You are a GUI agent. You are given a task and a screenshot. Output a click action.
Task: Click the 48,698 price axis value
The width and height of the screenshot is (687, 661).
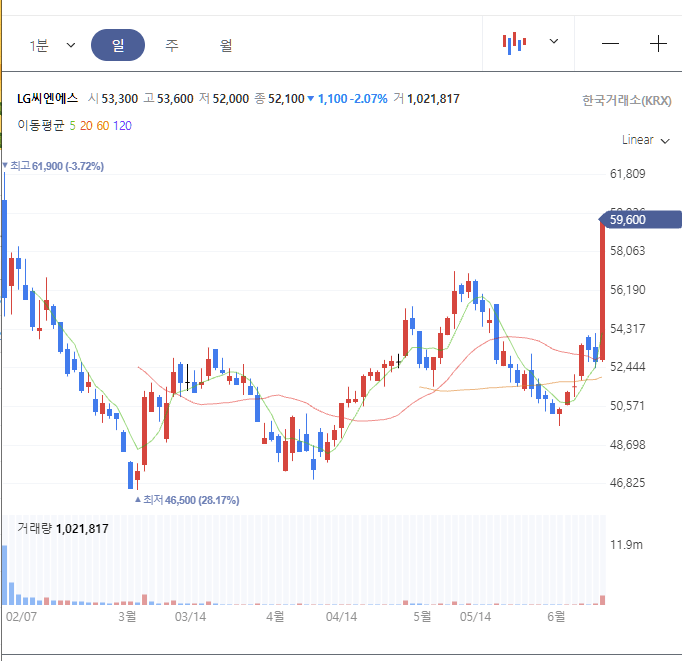(627, 445)
